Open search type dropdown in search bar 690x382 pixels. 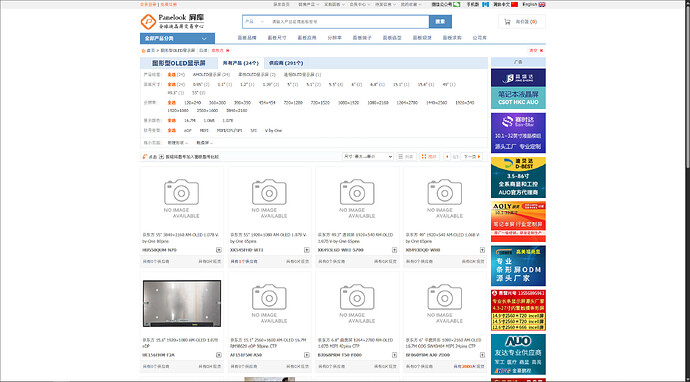point(255,22)
